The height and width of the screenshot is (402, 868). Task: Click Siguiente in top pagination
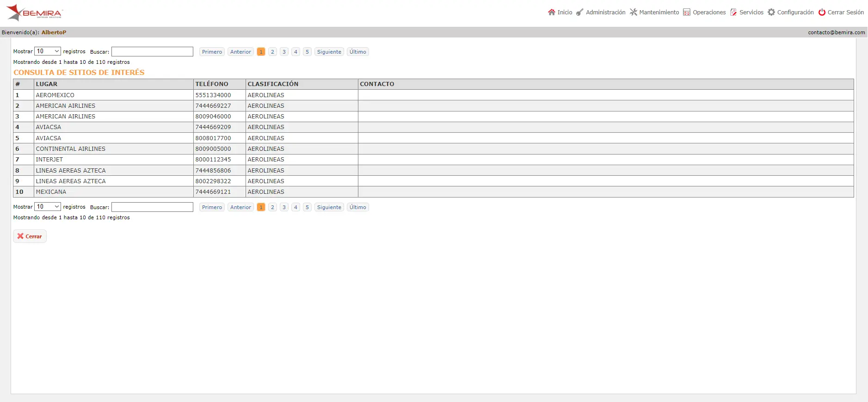pos(329,52)
